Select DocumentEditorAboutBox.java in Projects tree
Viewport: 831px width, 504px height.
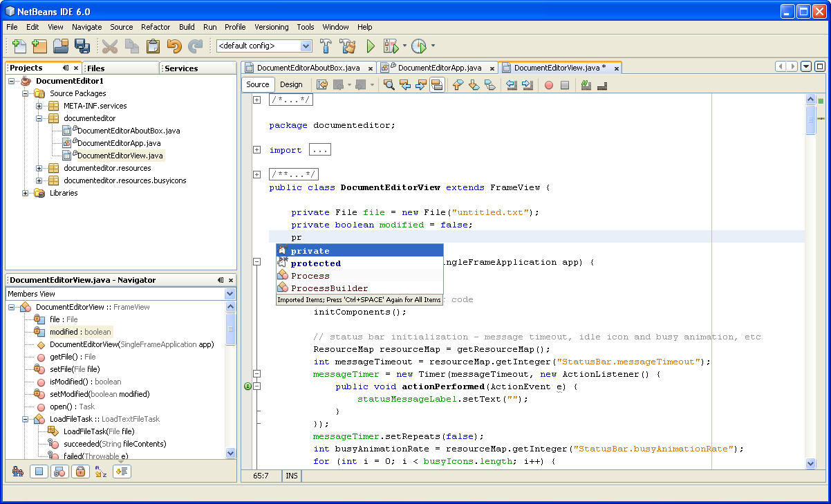pos(129,131)
